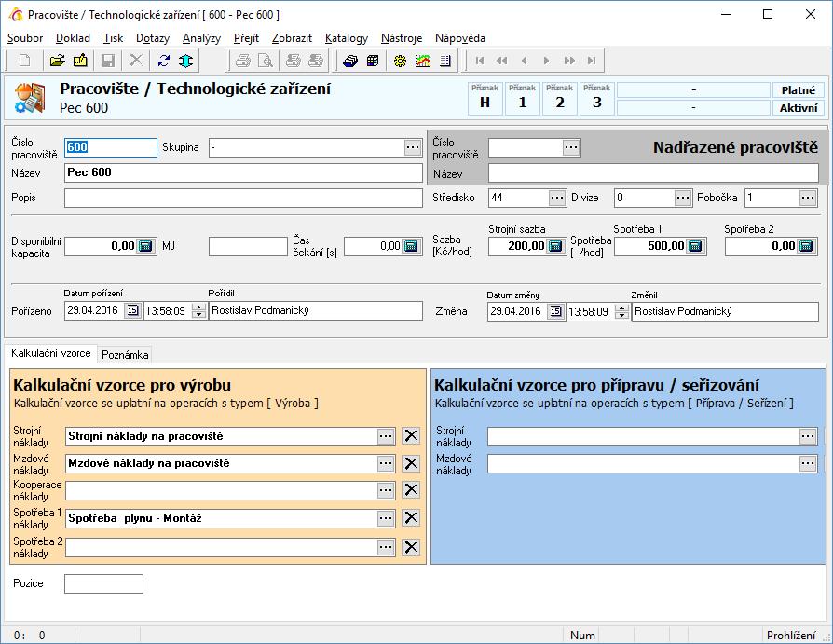Go to next record arrow
Image resolution: width=833 pixels, height=644 pixels.
(x=547, y=61)
